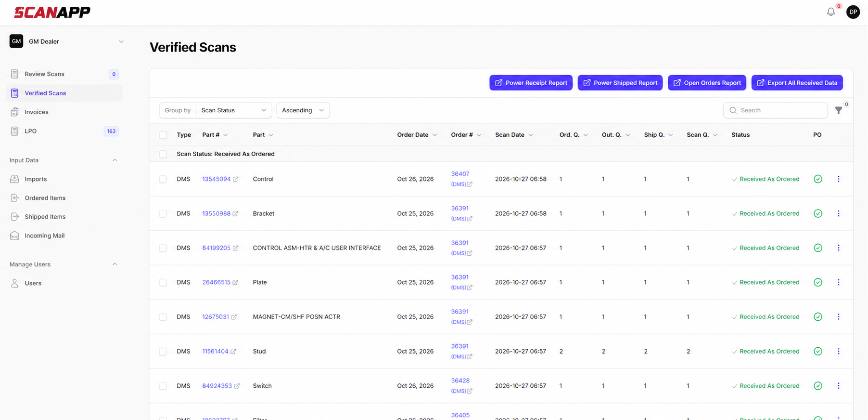The width and height of the screenshot is (868, 420).
Task: Click external link icon beside part 26466515
Action: click(x=235, y=283)
